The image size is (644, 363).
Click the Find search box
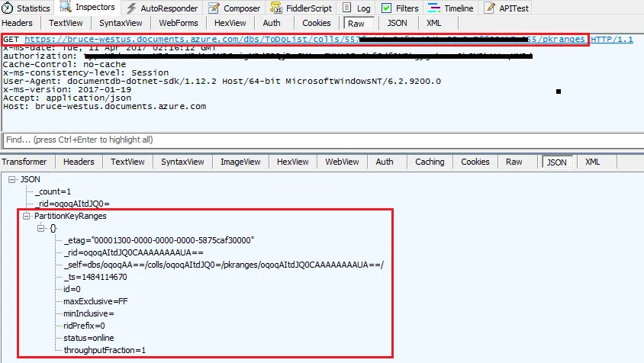(324, 140)
